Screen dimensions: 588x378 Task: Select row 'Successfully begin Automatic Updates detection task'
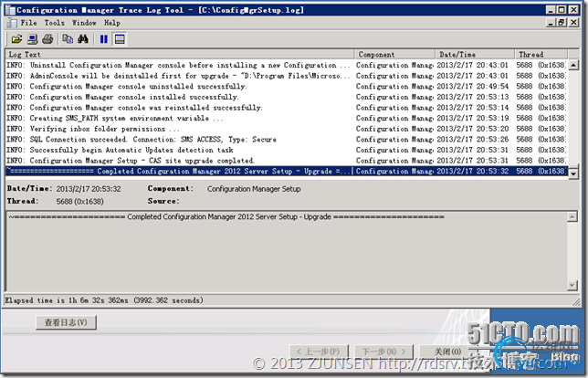pos(287,150)
